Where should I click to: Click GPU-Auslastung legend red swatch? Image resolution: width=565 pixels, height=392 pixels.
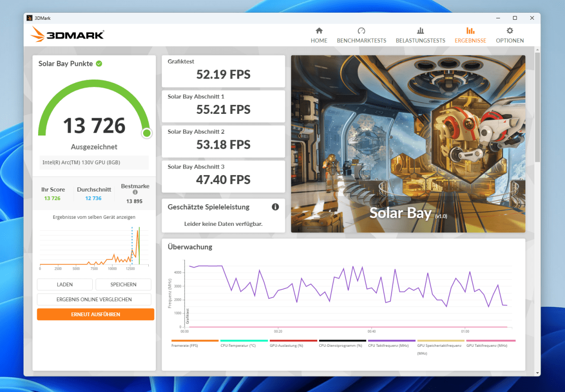tap(293, 340)
